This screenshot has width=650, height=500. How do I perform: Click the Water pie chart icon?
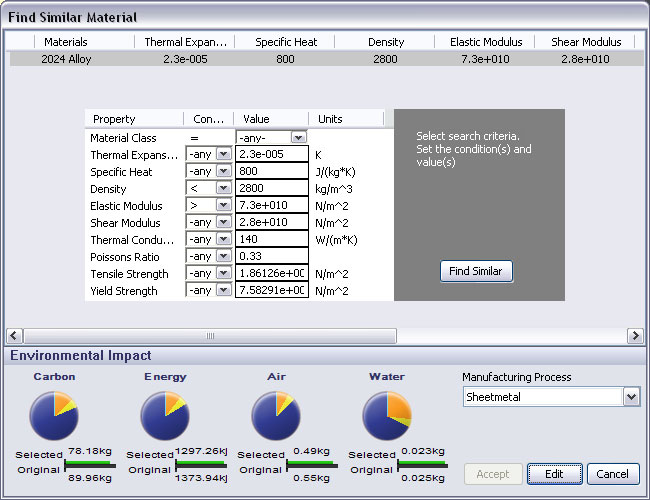(x=386, y=416)
